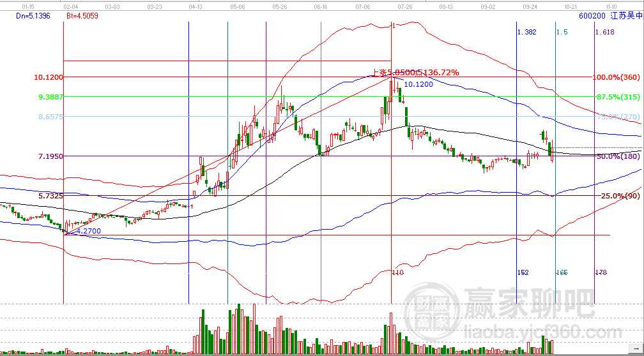644x356 pixels.
Task: Click the 上涨5.8500点136.72% annotation
Action: (416, 73)
